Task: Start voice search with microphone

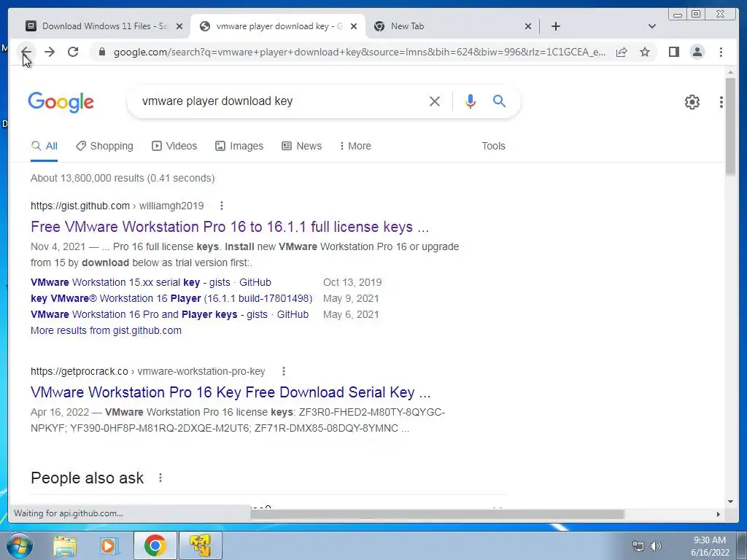Action: (x=471, y=101)
